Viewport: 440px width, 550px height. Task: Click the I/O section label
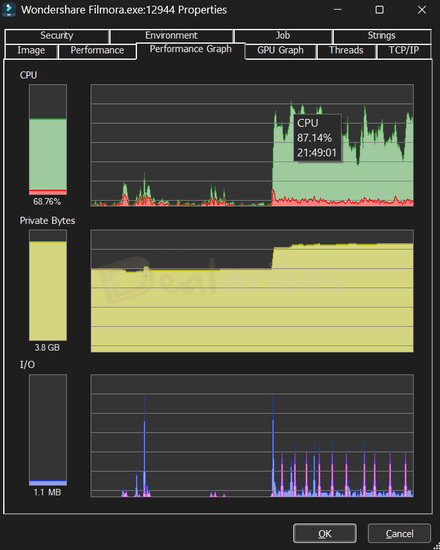[x=27, y=365]
